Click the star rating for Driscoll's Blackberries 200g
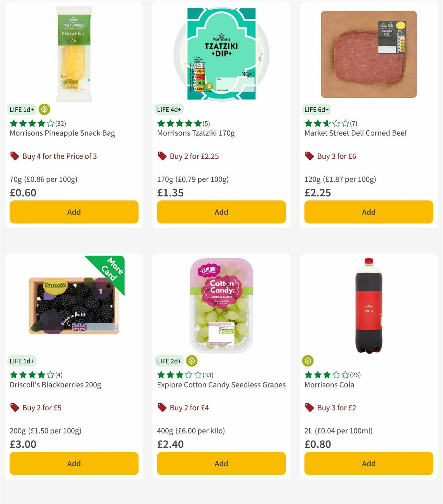 (x=31, y=375)
